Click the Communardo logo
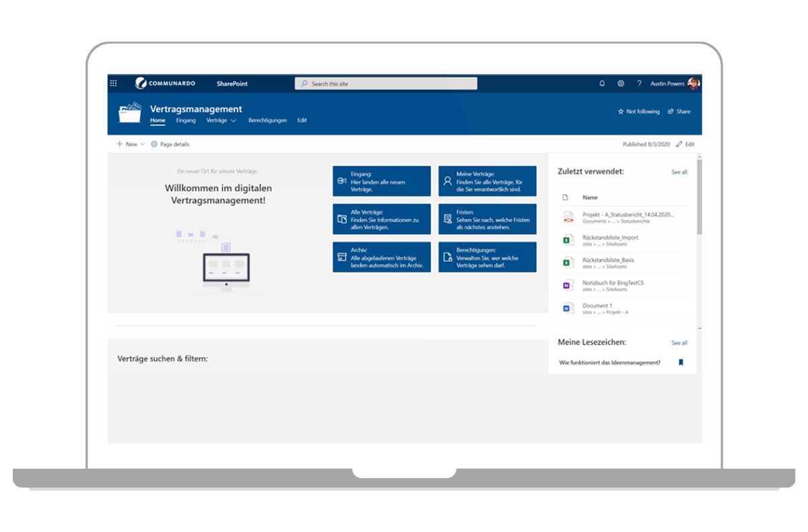808x532 pixels. click(166, 84)
